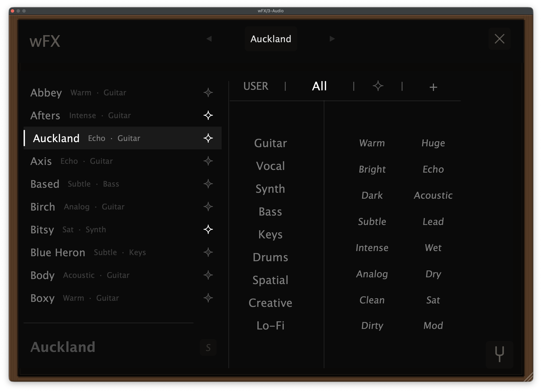Filter by Bass category
Viewport: 542px width, 392px height.
(x=270, y=212)
